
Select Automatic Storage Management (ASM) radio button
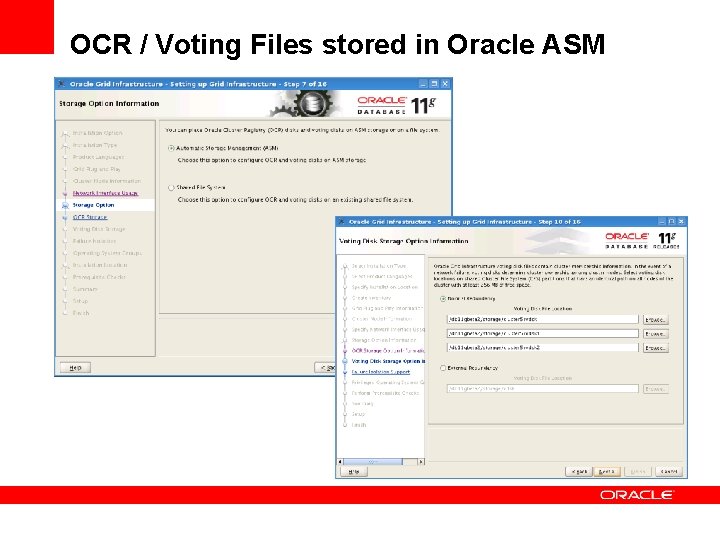click(x=171, y=148)
